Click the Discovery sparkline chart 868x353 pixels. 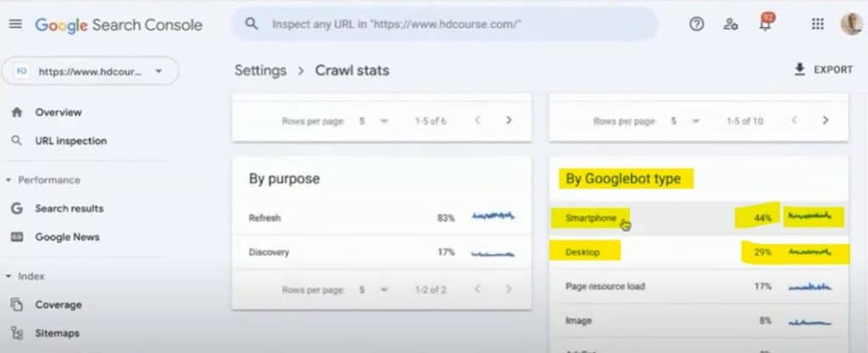493,253
